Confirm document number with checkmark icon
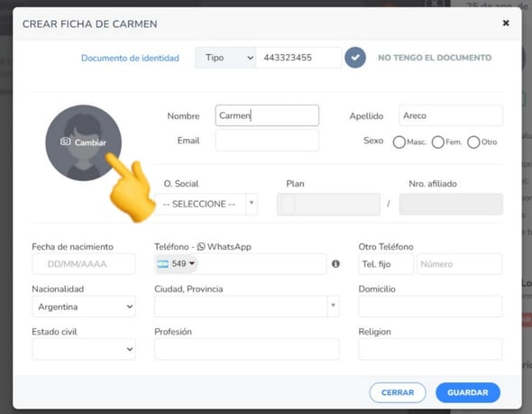The width and height of the screenshot is (532, 414). (x=355, y=58)
